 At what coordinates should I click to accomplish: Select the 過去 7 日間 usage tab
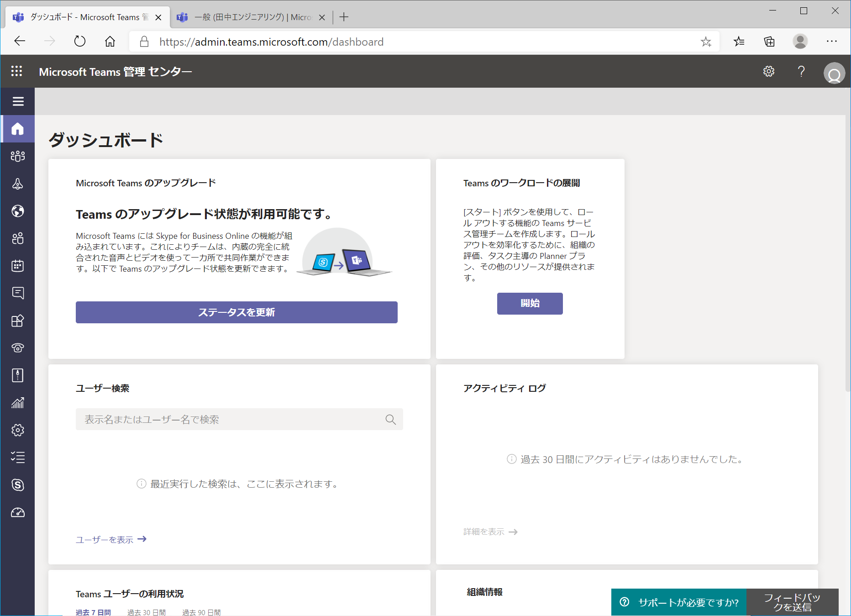93,612
